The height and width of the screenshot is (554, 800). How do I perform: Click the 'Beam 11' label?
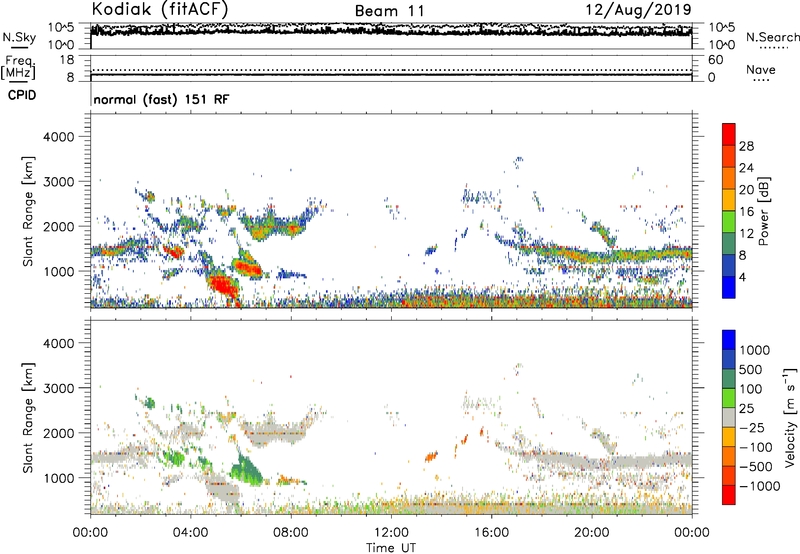pyautogui.click(x=389, y=11)
